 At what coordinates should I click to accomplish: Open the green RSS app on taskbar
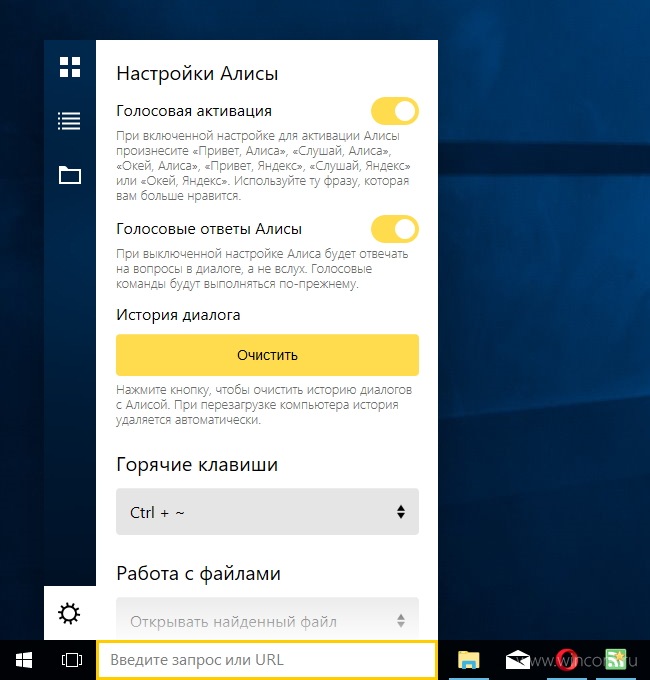616,660
